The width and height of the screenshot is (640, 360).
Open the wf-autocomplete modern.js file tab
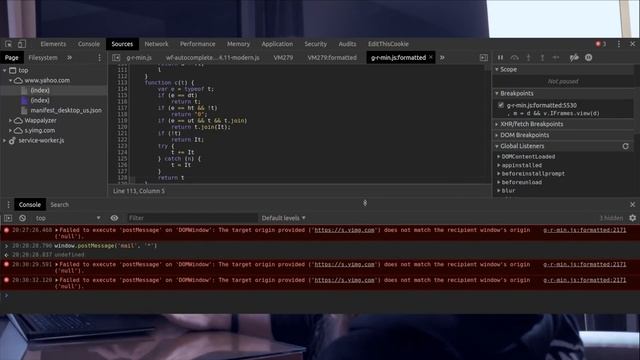212,58
